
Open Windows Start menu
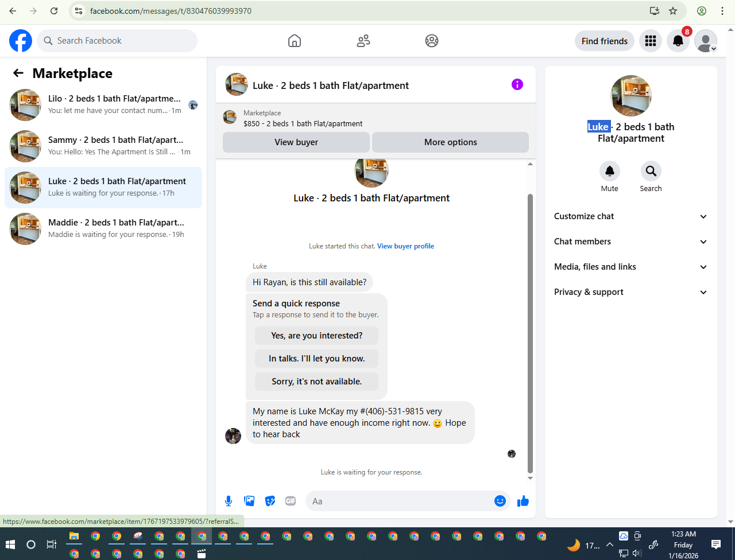point(10,544)
